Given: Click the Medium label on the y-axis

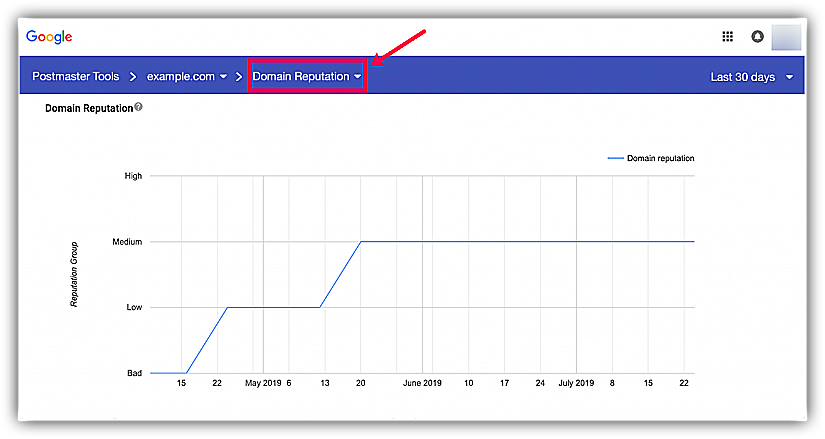Looking at the screenshot, I should [127, 242].
